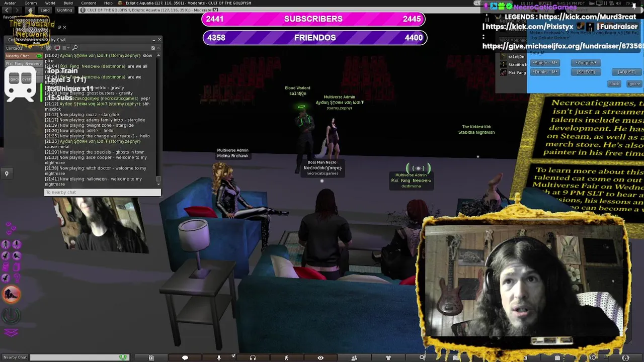644x362 pixels.
Task: Click the up arrow of chat scrollbar
Action: (158, 55)
